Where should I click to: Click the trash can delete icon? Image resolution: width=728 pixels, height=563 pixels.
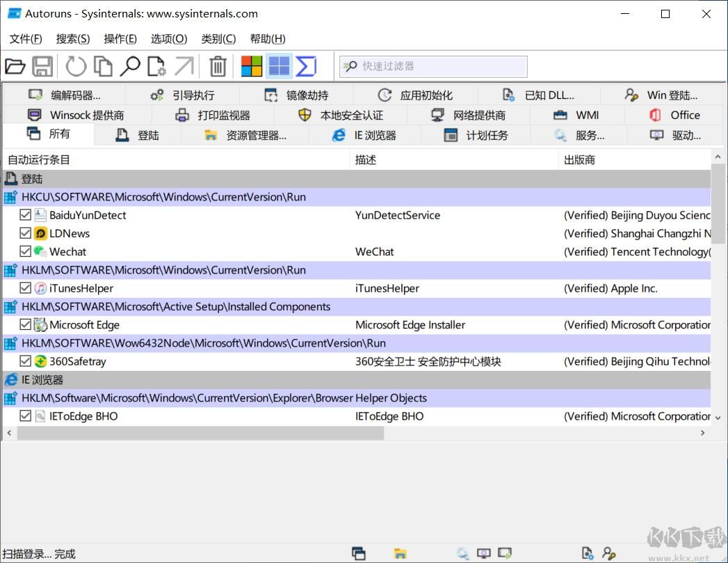[x=218, y=67]
